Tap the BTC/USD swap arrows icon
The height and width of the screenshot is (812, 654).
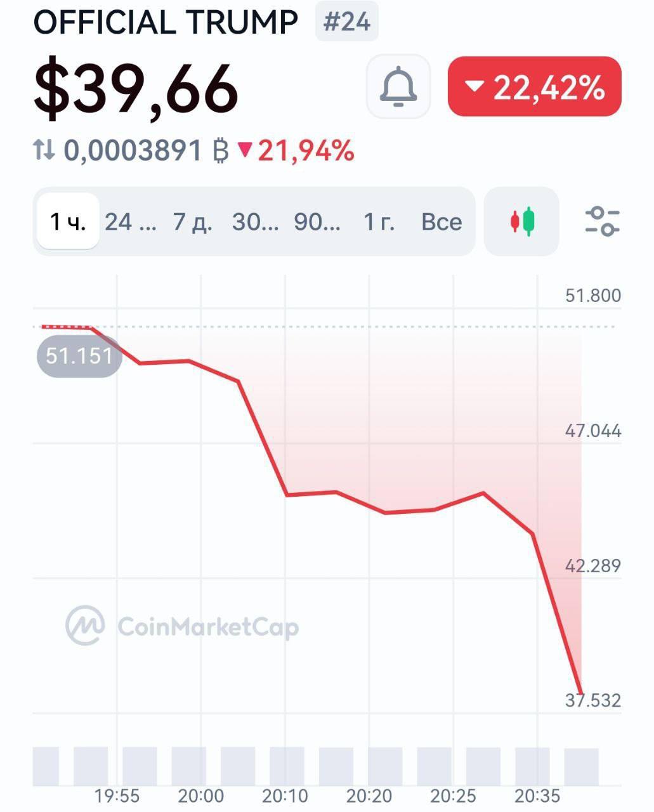coord(44,150)
